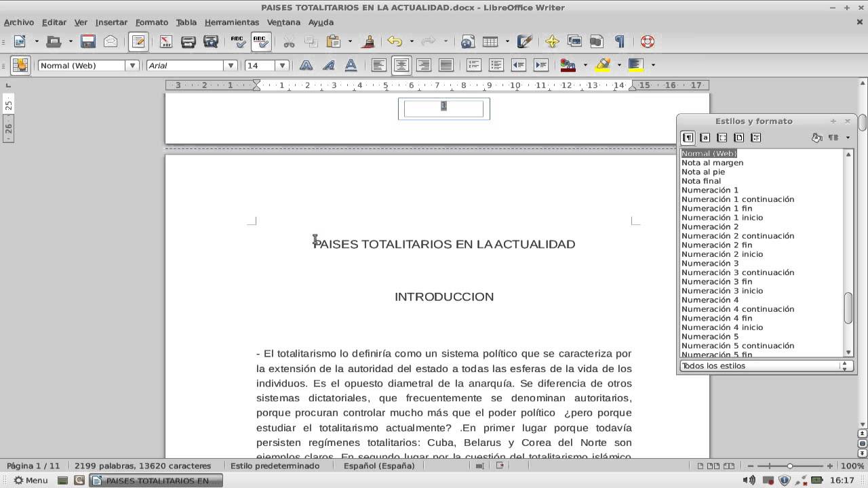The width and height of the screenshot is (868, 488).
Task: Select the Numeración 3 inicio style
Action: coord(722,291)
